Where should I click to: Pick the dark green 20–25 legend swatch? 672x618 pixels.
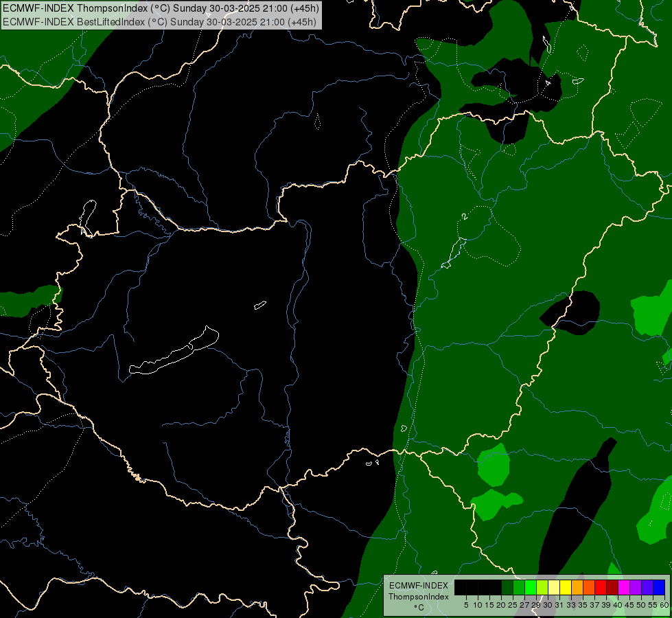point(507,587)
